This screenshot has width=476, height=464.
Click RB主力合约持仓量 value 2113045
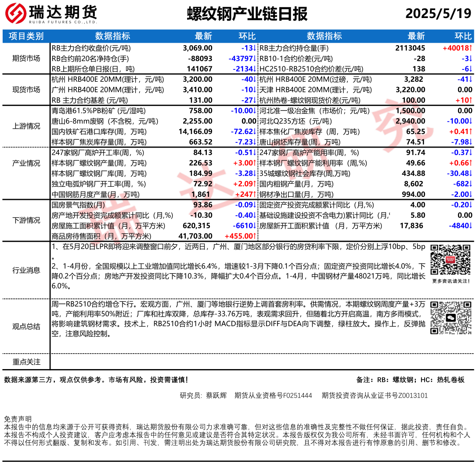(x=410, y=48)
